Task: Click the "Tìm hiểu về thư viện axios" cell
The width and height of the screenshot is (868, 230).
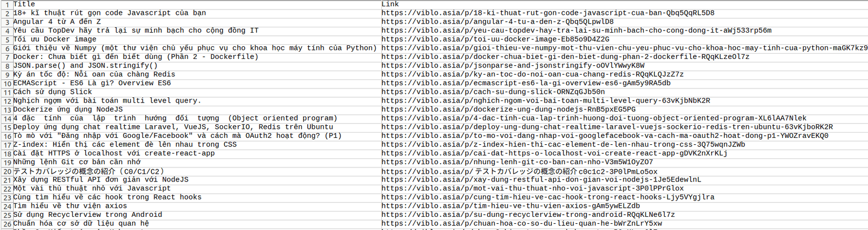Action: pos(70,206)
